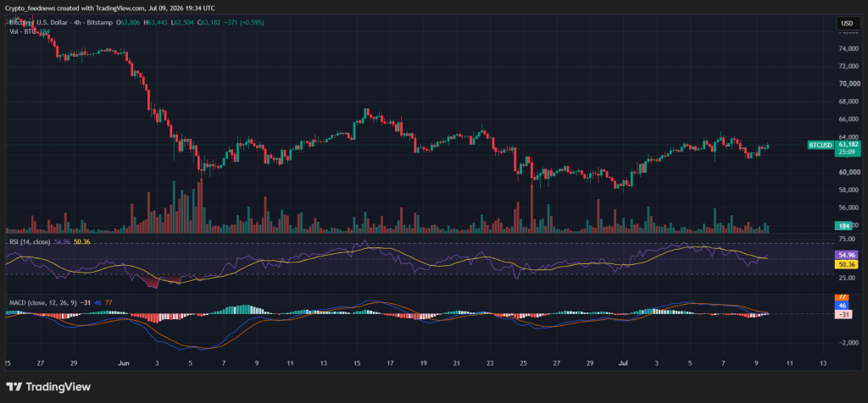Click the Jul label on time axis
The height and width of the screenshot is (403, 868).
[x=623, y=363]
